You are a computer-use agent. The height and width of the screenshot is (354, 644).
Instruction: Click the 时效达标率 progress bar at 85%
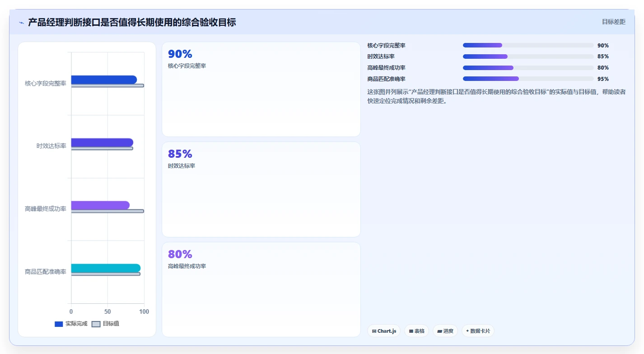click(x=528, y=57)
